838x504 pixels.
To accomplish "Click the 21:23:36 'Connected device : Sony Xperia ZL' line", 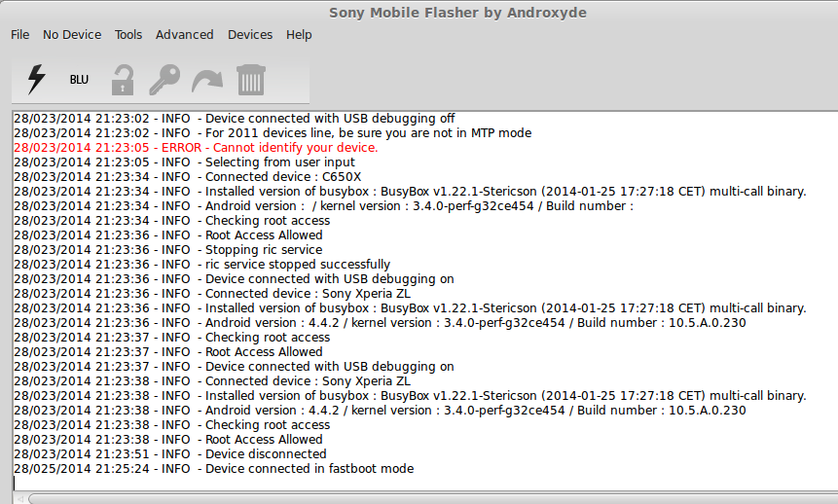I will pos(212,294).
